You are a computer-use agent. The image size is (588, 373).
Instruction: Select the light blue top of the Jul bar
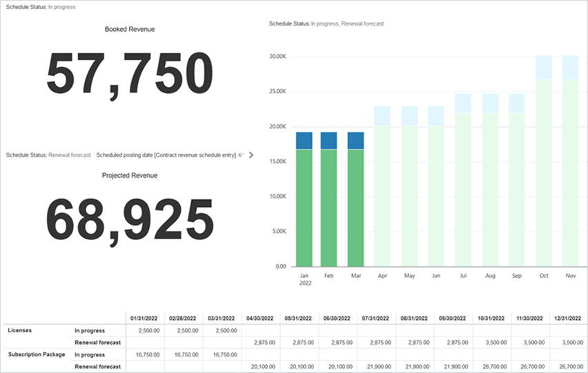pyautogui.click(x=462, y=103)
